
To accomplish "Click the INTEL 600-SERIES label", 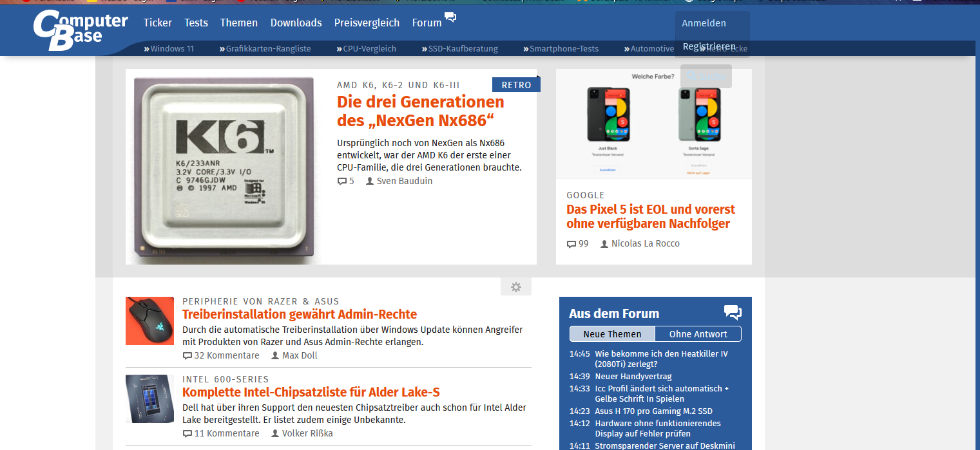I will click(226, 379).
